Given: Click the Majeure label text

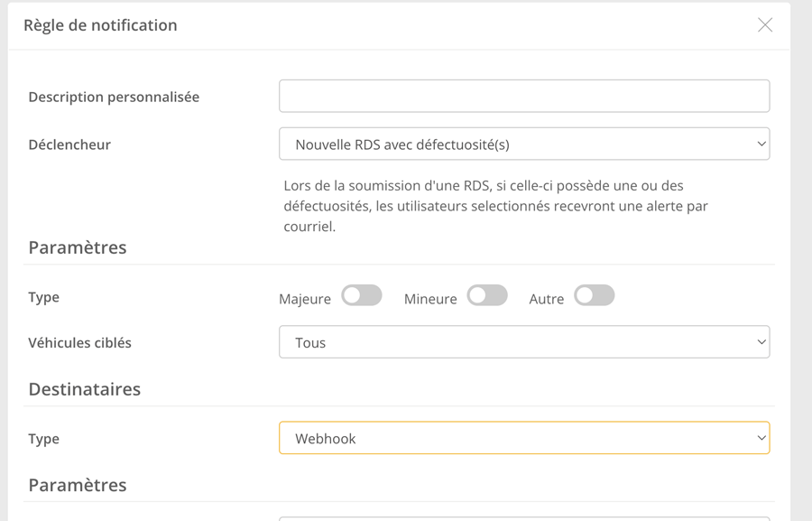Looking at the screenshot, I should click(x=305, y=299).
